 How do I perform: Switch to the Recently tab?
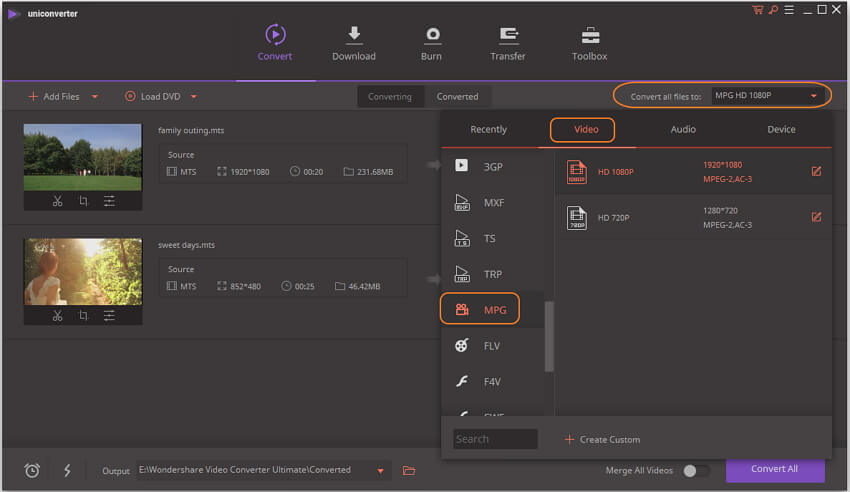pyautogui.click(x=488, y=129)
